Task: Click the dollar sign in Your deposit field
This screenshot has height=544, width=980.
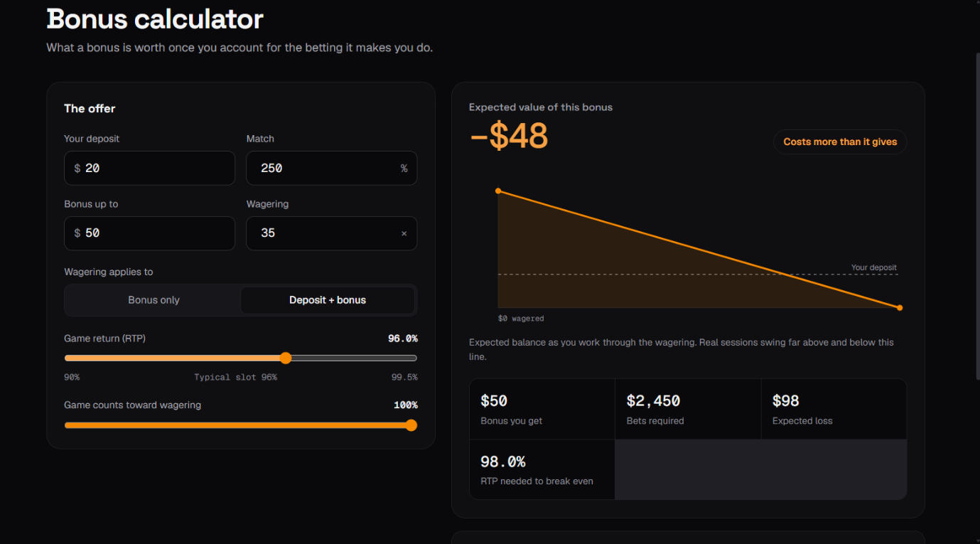Action: pyautogui.click(x=77, y=169)
